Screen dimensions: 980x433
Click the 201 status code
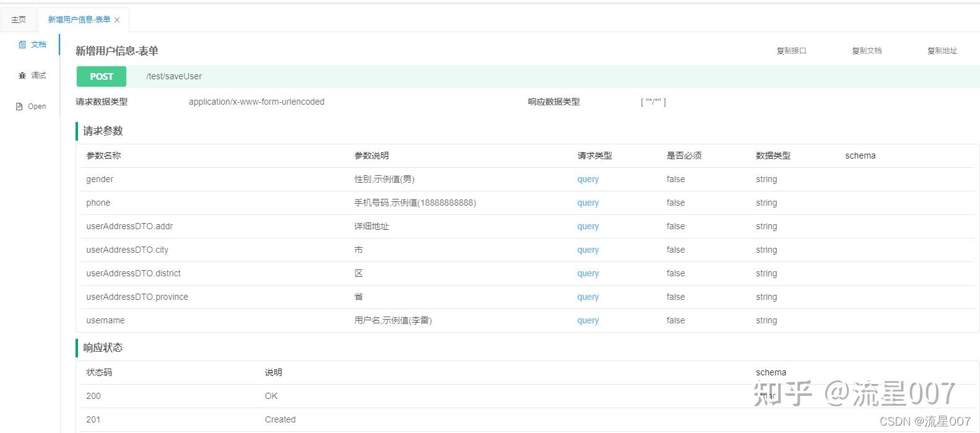pos(93,419)
